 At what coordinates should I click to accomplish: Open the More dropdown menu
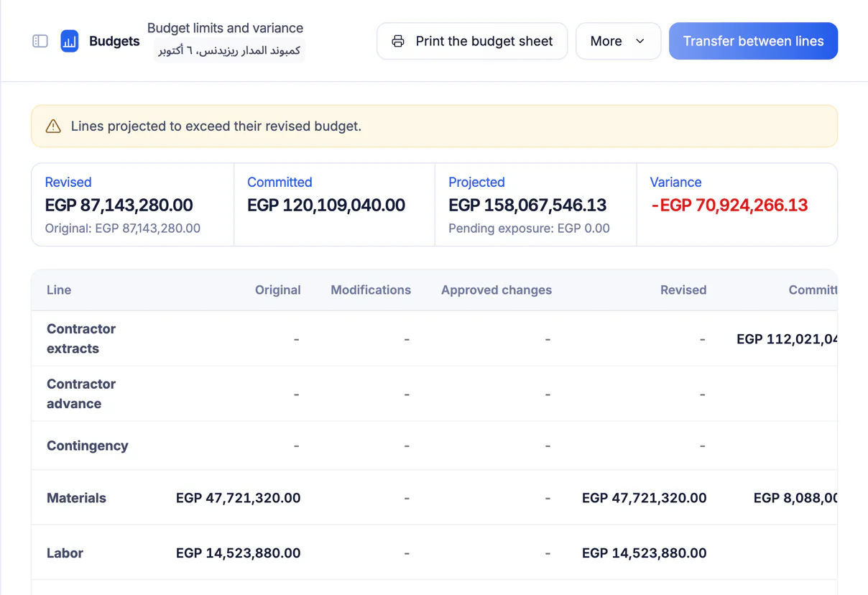coord(618,41)
